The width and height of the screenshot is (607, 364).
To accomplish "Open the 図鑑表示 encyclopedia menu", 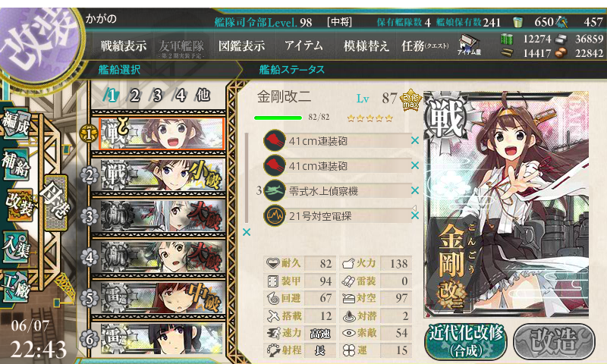I will click(x=241, y=46).
